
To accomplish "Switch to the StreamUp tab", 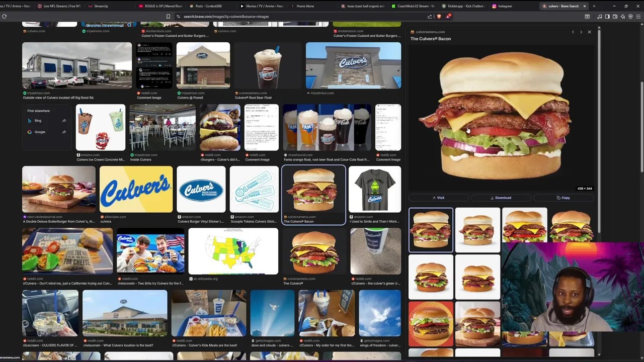I will [x=108, y=6].
